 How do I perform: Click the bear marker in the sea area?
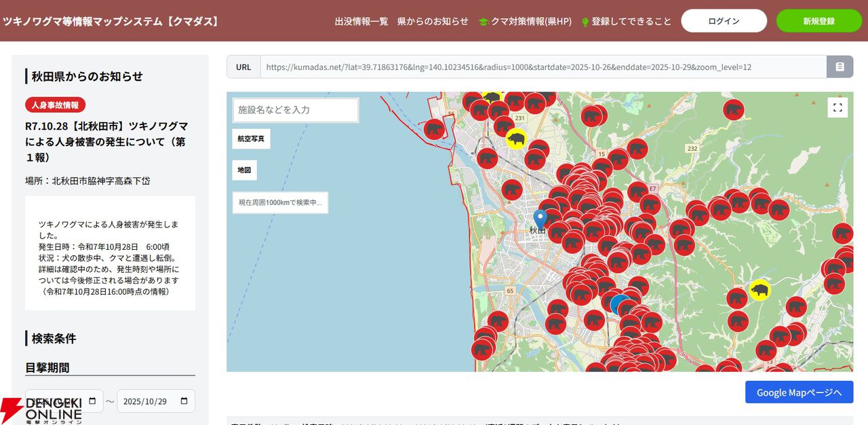coord(434,129)
